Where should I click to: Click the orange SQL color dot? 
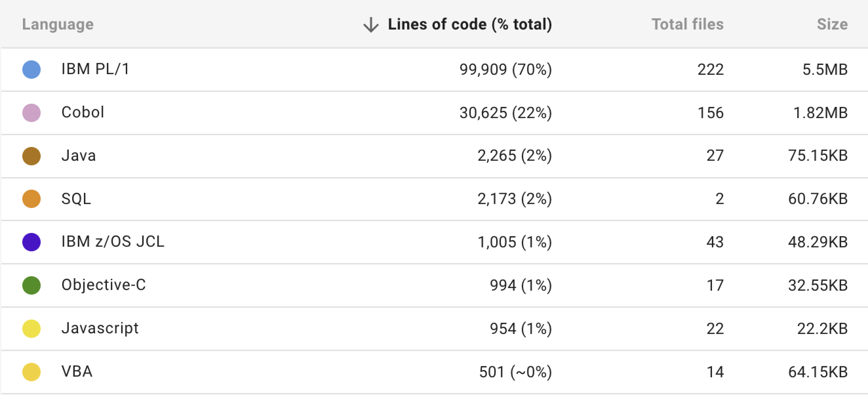pos(31,199)
